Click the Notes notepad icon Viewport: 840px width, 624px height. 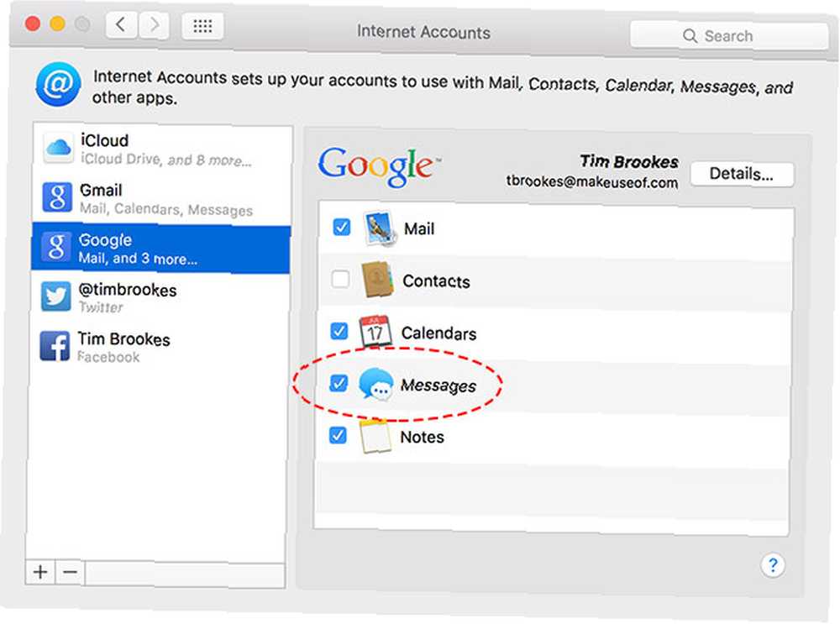374,436
